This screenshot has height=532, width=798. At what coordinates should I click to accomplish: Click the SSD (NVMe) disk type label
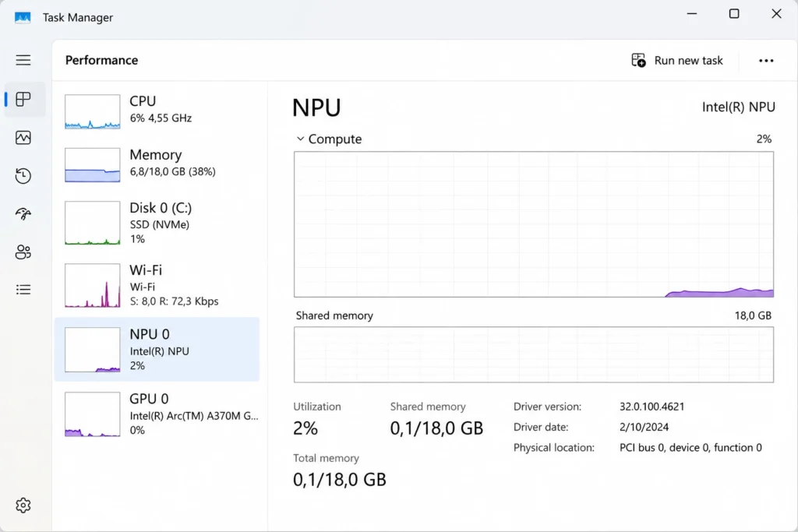[x=159, y=224]
